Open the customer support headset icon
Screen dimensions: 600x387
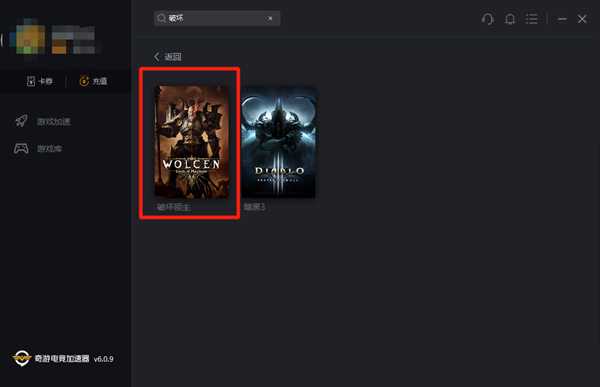point(488,19)
